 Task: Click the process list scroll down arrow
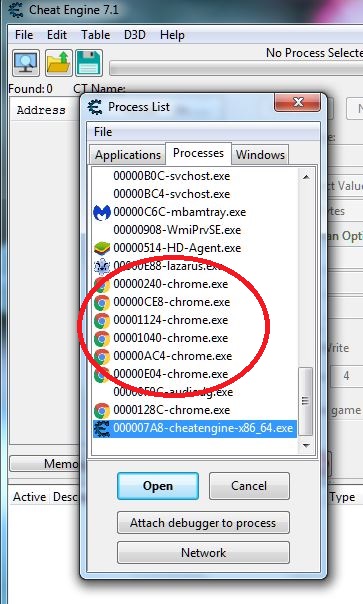(x=306, y=446)
